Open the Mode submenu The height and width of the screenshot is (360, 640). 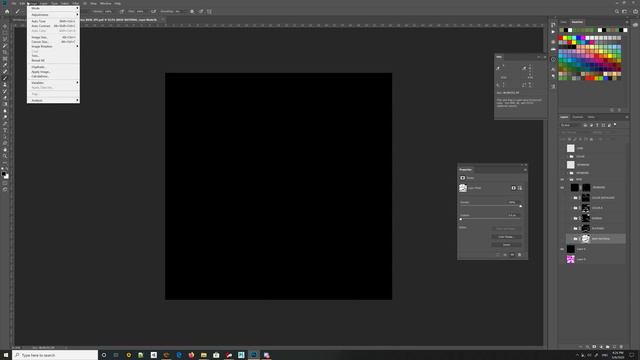click(53, 8)
